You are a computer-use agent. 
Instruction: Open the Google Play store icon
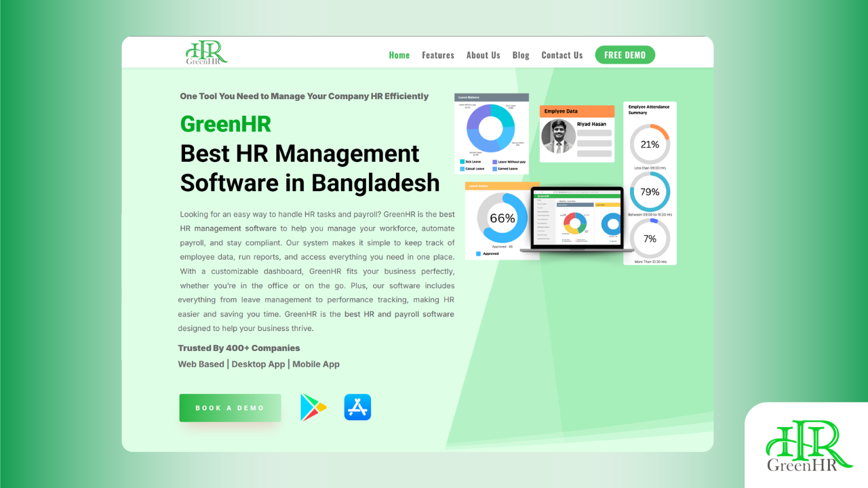tap(313, 407)
